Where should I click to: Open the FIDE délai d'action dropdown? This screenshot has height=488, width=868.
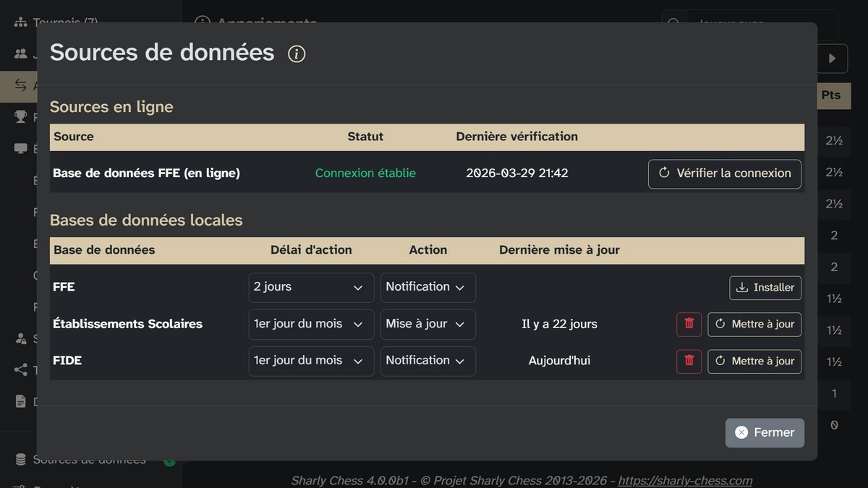pyautogui.click(x=310, y=361)
